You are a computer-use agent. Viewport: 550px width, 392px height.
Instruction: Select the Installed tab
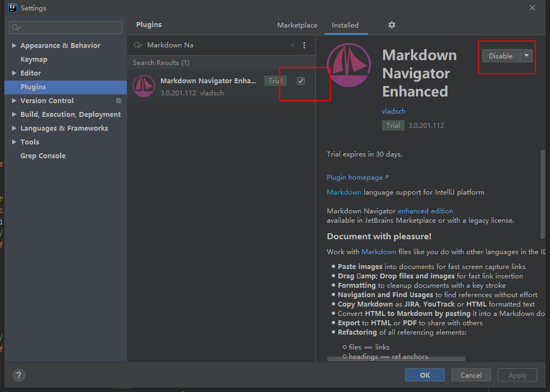click(345, 25)
